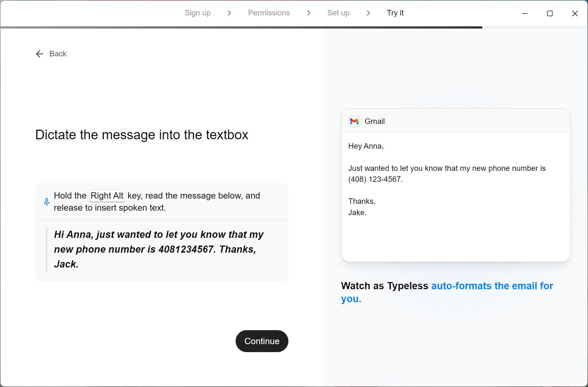Click the italic sample message to dictate
The width and height of the screenshot is (588, 387).
point(159,249)
